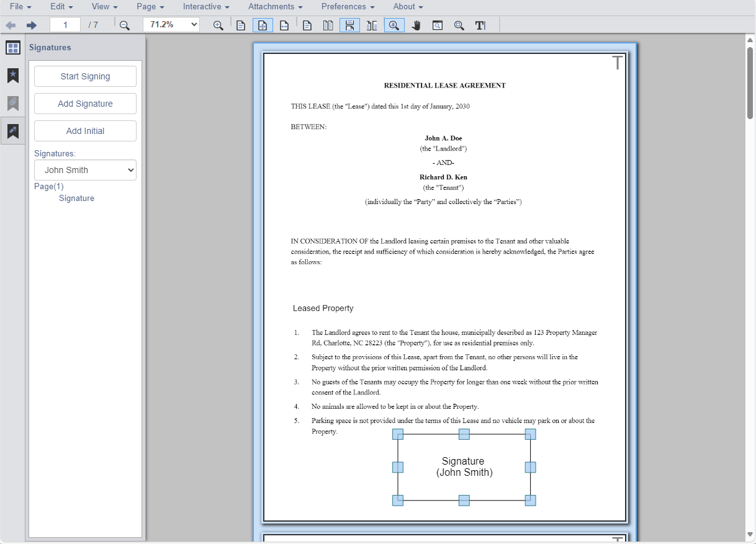Click the T marker at page corner
Viewport: 756px width, 544px height.
[617, 62]
